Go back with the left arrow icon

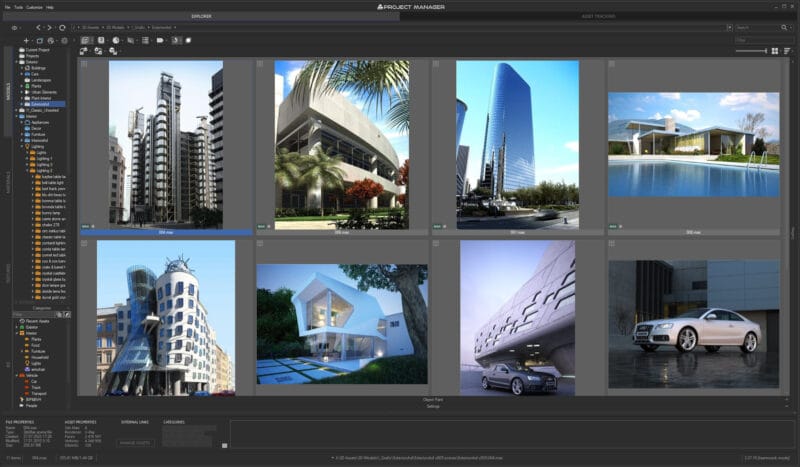pos(38,28)
